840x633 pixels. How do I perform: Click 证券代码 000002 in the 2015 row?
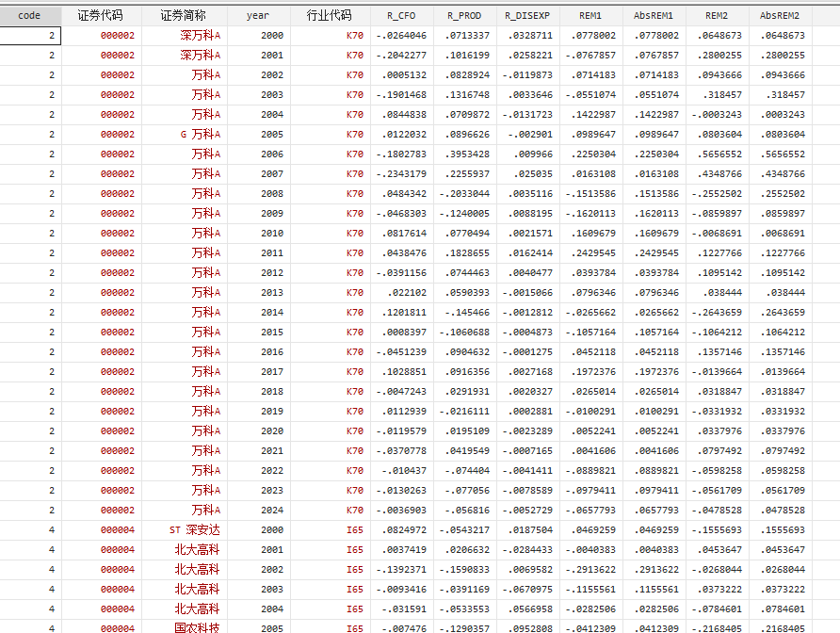[x=118, y=333]
